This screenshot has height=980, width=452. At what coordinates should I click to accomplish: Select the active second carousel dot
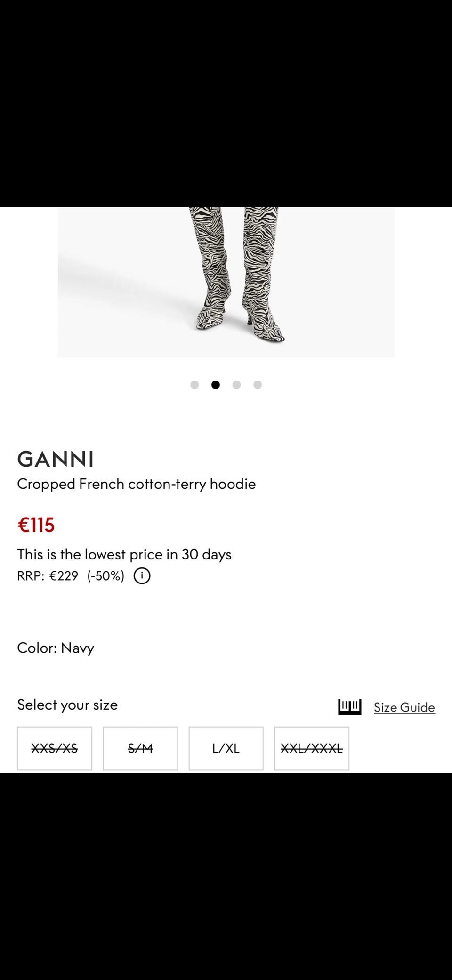coord(216,385)
